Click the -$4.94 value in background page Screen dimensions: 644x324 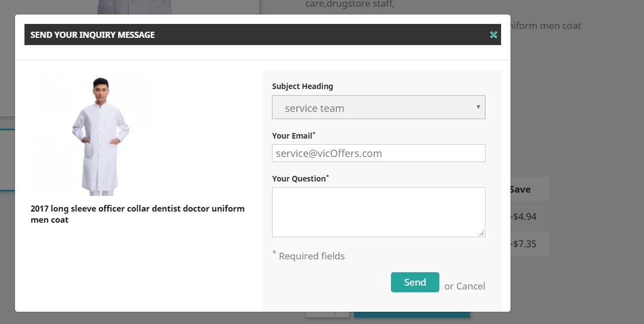coord(524,217)
